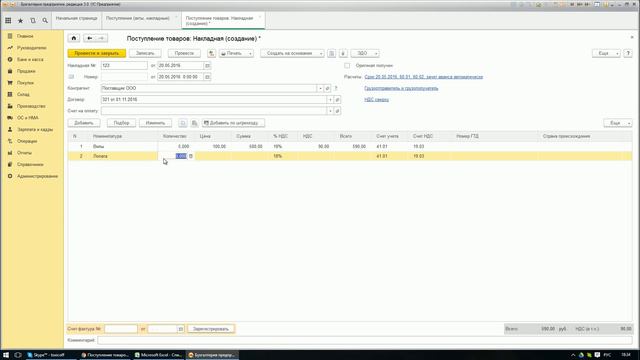Navigate back with the left arrow
This screenshot has height=360, width=640.
click(90, 38)
